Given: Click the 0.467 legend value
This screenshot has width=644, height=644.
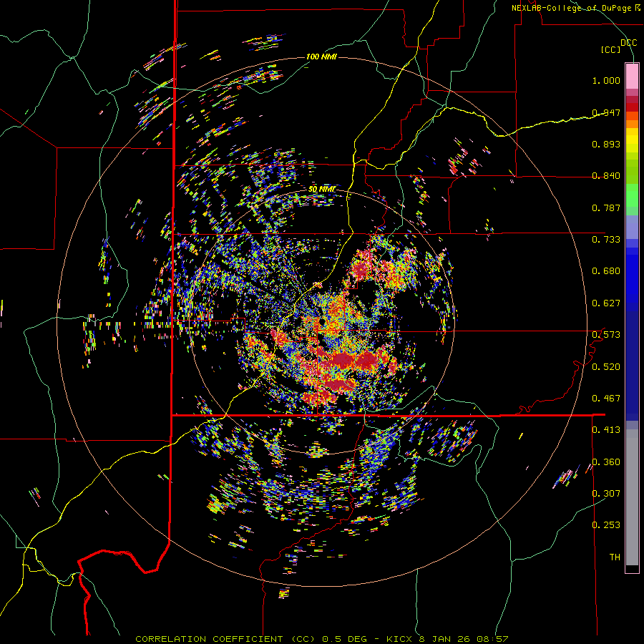Looking at the screenshot, I should click(x=606, y=399).
